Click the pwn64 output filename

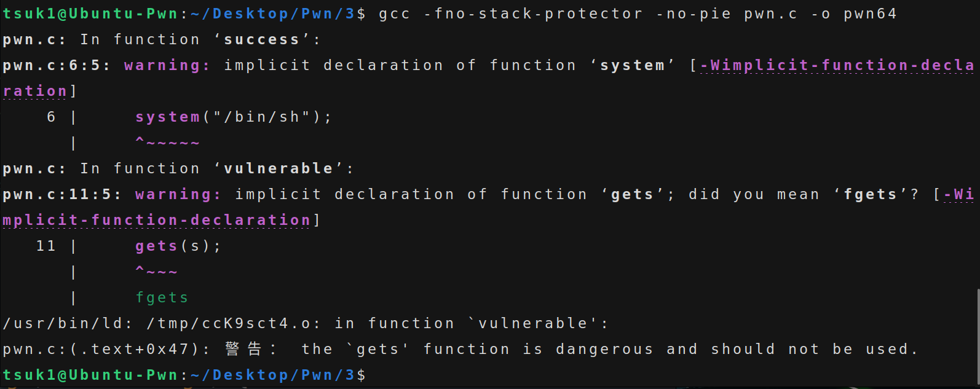click(870, 14)
